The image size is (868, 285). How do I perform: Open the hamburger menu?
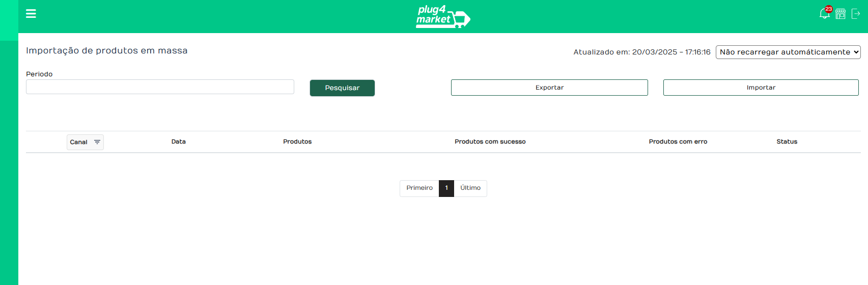[x=31, y=14]
